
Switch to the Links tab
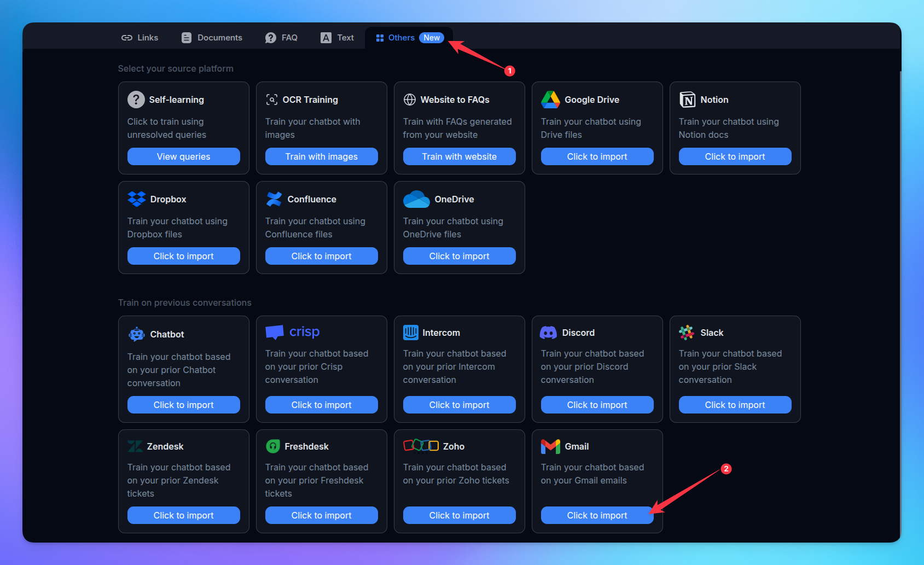tap(140, 38)
